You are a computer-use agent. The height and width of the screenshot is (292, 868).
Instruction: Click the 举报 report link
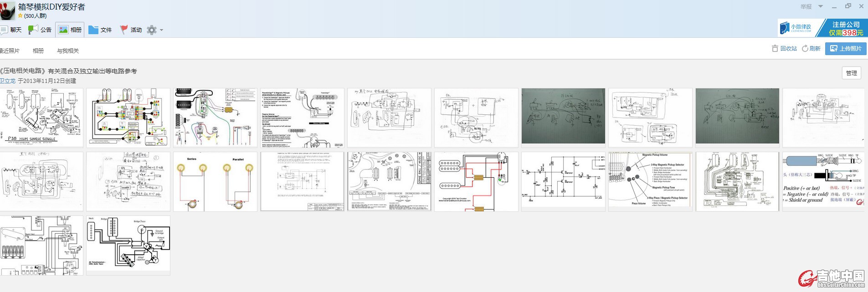point(806,7)
